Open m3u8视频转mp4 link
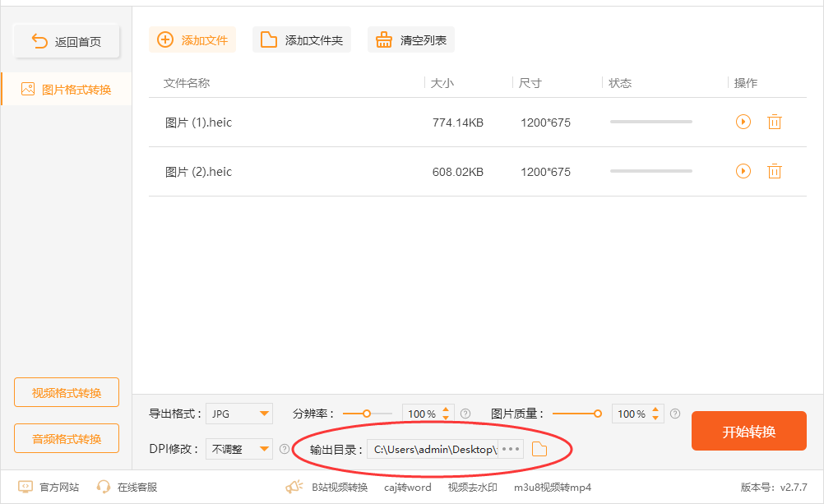The height and width of the screenshot is (504, 824). point(553,488)
